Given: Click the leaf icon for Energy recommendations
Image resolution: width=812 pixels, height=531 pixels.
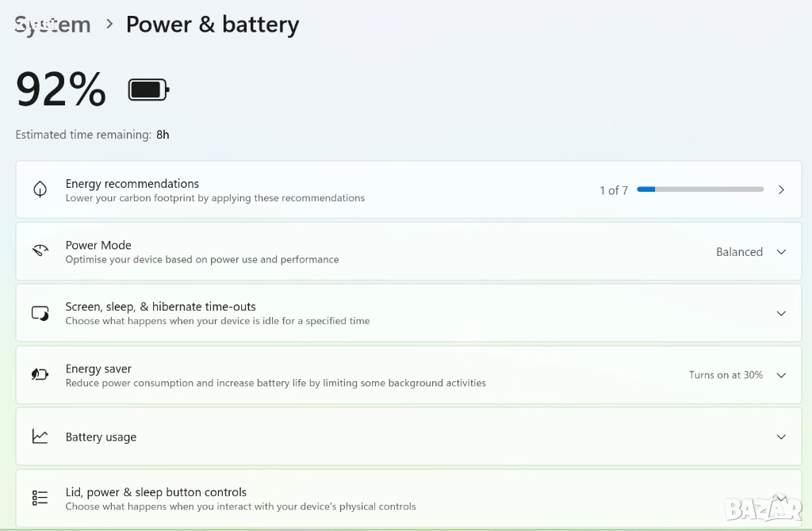Looking at the screenshot, I should click(x=40, y=190).
